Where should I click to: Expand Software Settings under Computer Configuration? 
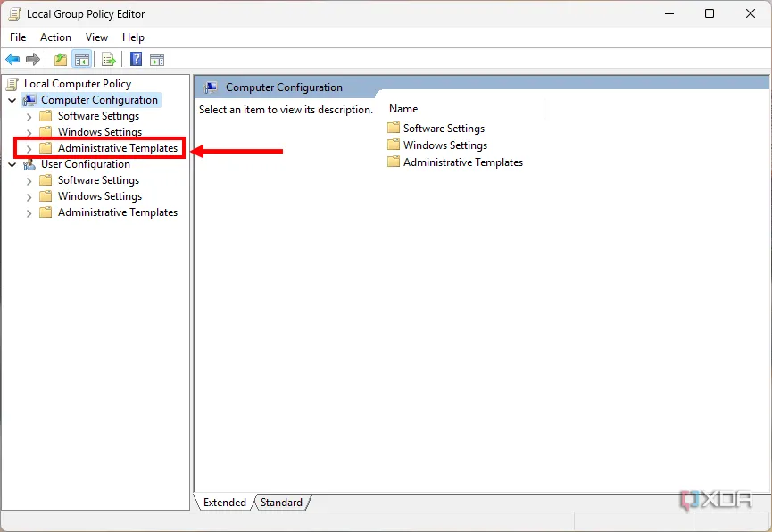29,117
